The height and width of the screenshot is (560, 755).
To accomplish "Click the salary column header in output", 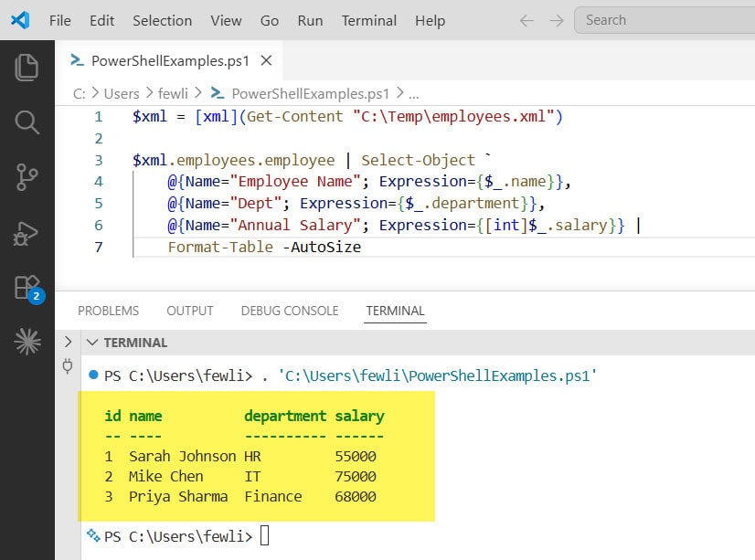I will tap(360, 416).
